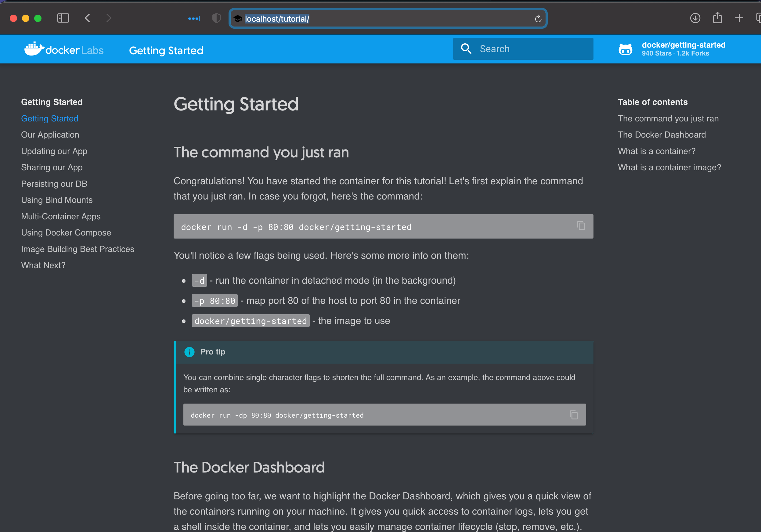Click the GitHub cat repository icon
Image resolution: width=761 pixels, height=532 pixels.
click(x=625, y=49)
